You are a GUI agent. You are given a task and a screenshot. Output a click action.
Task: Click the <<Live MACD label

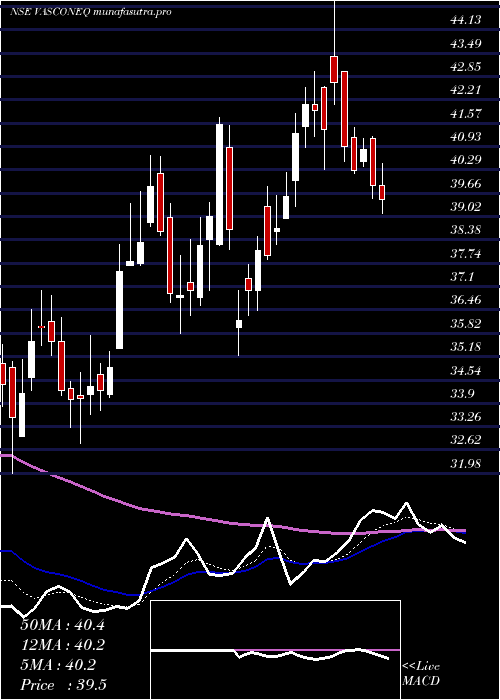click(x=421, y=674)
